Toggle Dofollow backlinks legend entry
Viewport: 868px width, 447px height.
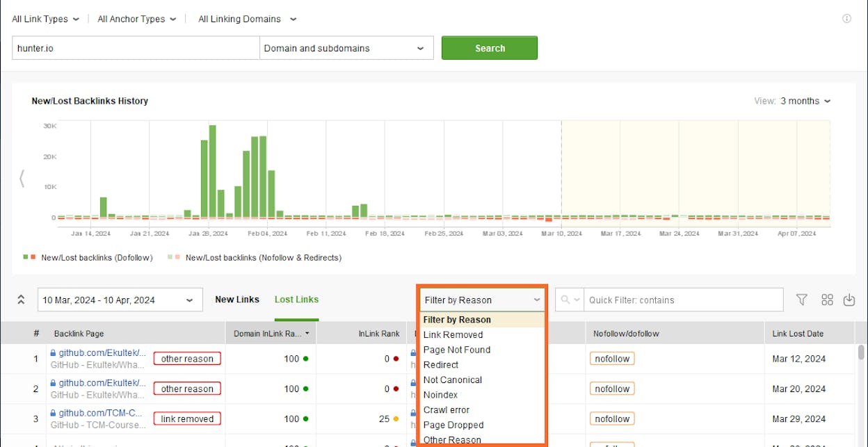coord(88,257)
